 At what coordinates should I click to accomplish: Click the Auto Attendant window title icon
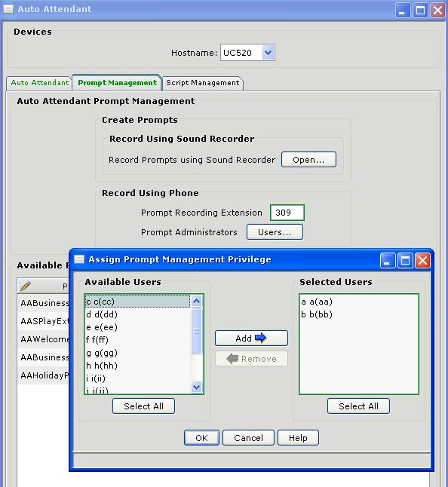point(8,9)
